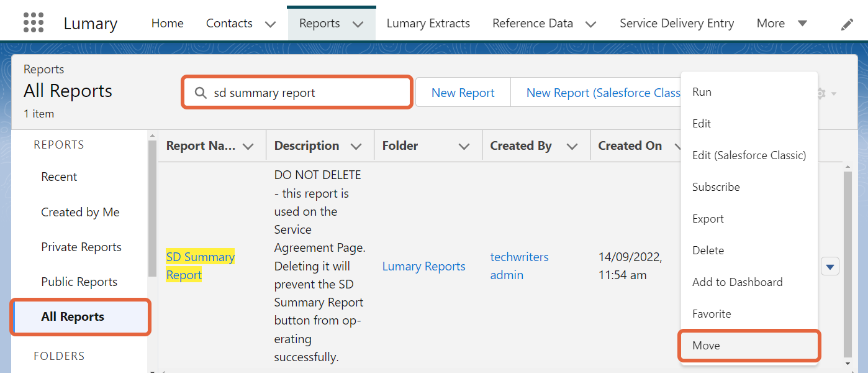Open the Folder column menu chevron
Viewport: 868px width, 373px height.
(464, 147)
